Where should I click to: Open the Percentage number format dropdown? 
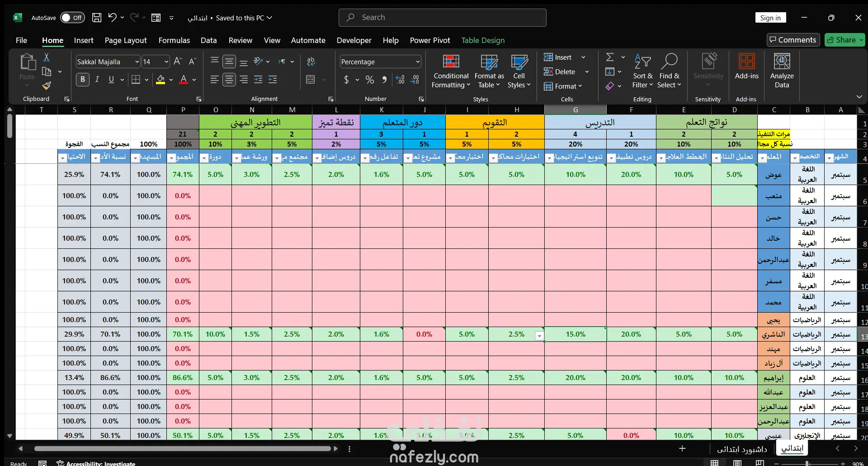coord(417,62)
